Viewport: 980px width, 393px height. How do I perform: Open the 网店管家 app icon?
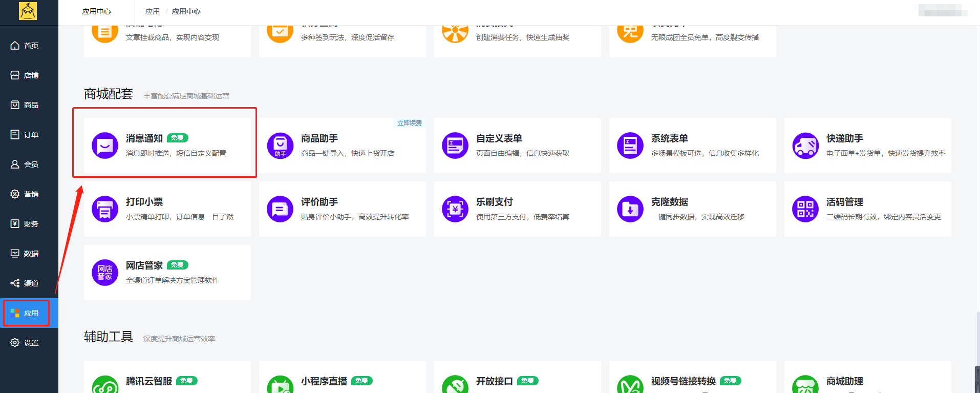(105, 273)
